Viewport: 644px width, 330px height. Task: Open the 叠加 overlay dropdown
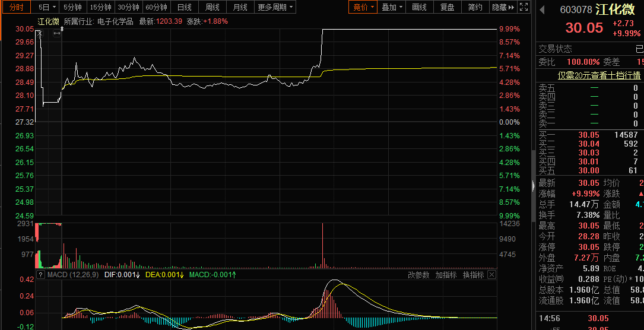(x=392, y=7)
